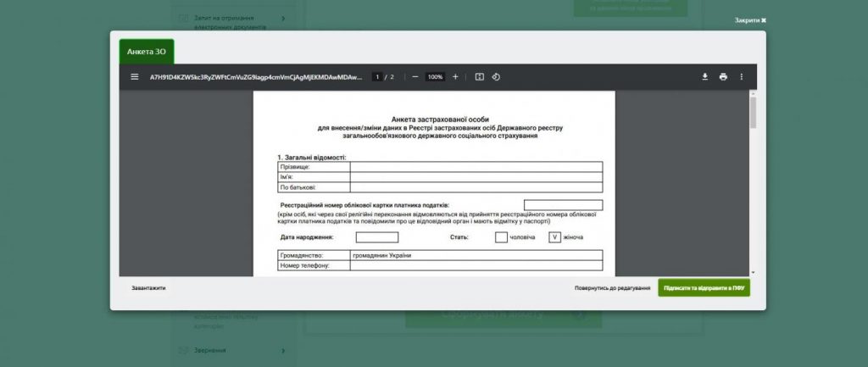Expand the 'Звернення' sidebar item arrow
Image resolution: width=868 pixels, height=367 pixels.
tap(283, 350)
